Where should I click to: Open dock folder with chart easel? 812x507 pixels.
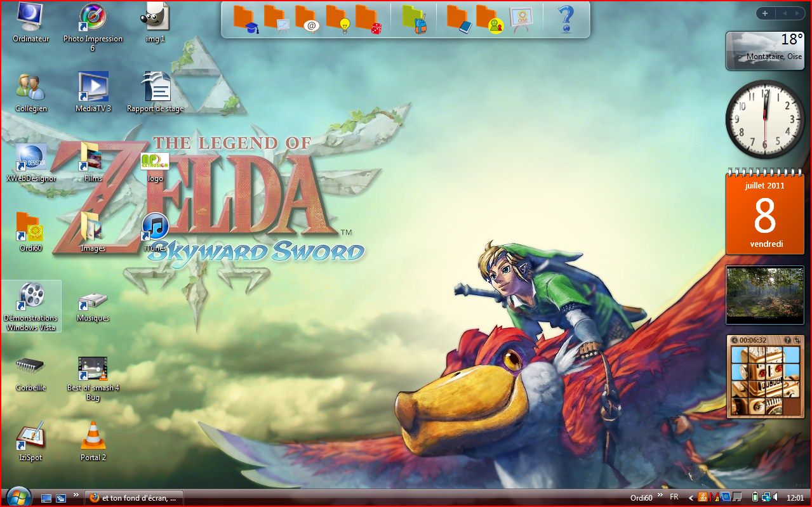coord(276,18)
